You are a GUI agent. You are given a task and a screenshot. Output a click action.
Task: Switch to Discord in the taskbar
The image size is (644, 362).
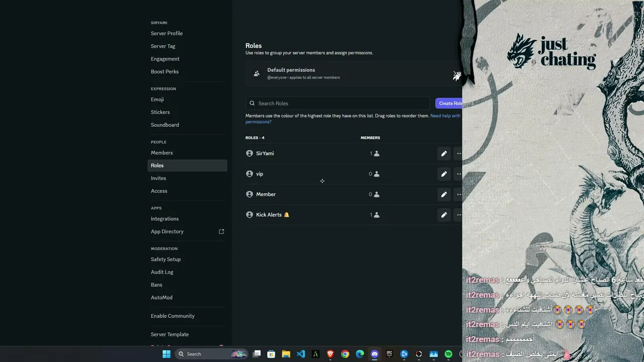(x=374, y=354)
